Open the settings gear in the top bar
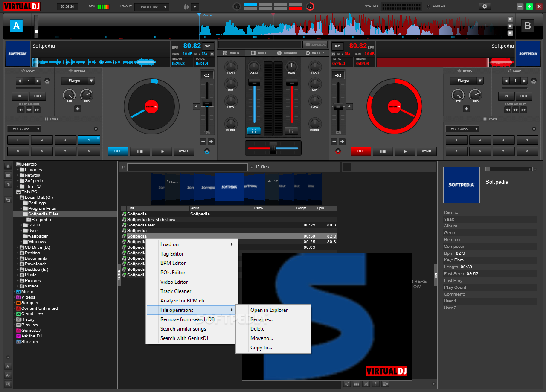546x392 pixels. tap(485, 6)
